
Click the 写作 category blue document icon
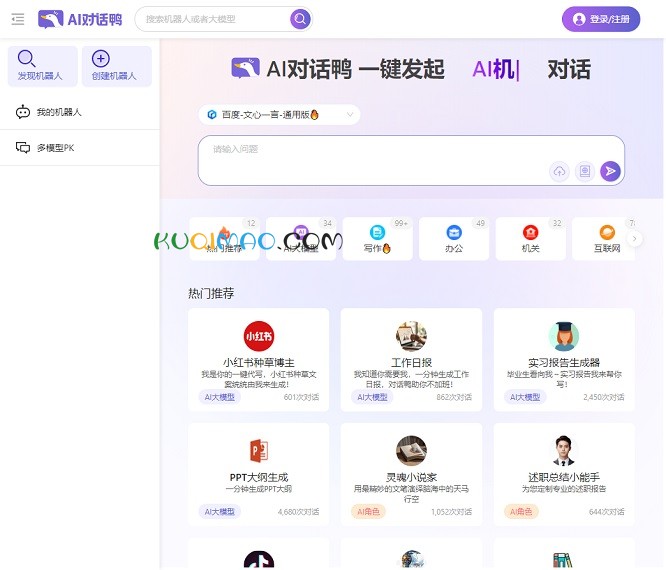[x=377, y=232]
